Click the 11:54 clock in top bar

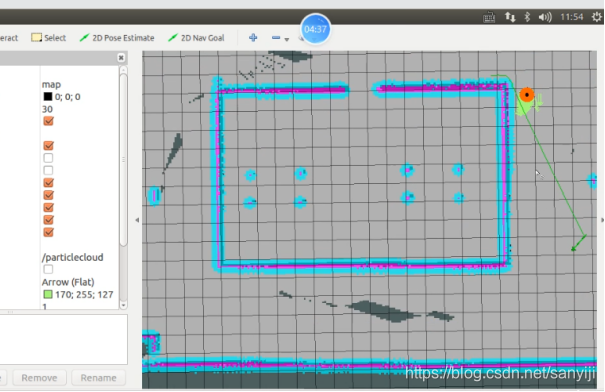571,17
